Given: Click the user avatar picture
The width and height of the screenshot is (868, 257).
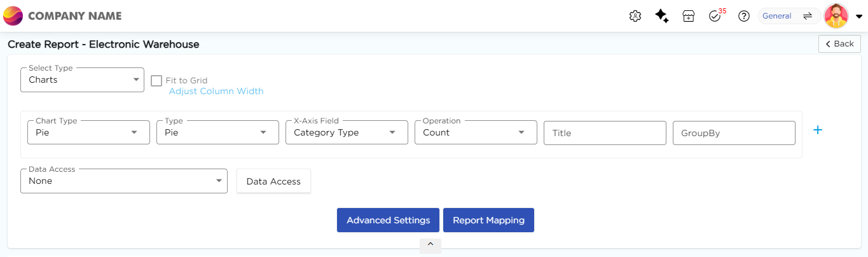Looking at the screenshot, I should coord(836,17).
